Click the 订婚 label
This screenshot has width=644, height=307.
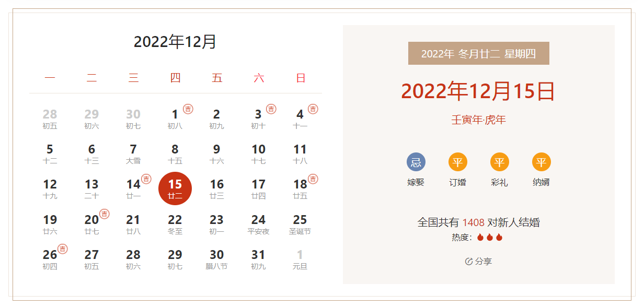point(458,182)
